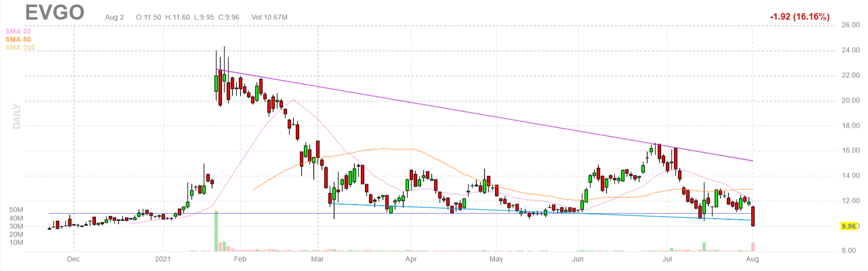
Task: Click the highlighted 9.96 last price tag
Action: (x=848, y=226)
